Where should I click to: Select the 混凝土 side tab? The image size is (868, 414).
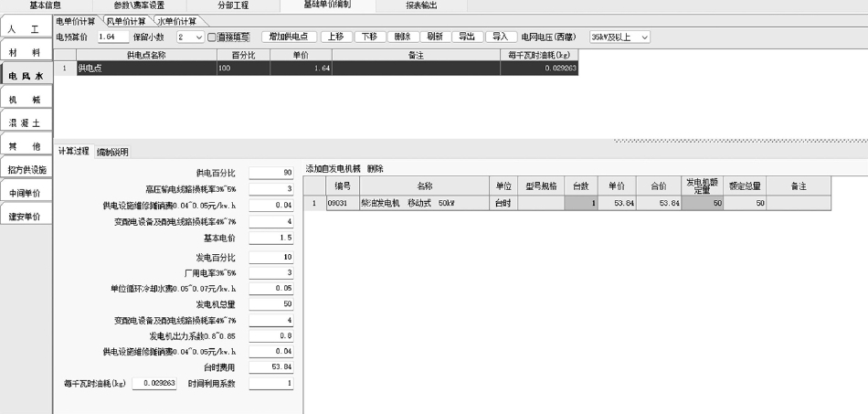[25, 122]
